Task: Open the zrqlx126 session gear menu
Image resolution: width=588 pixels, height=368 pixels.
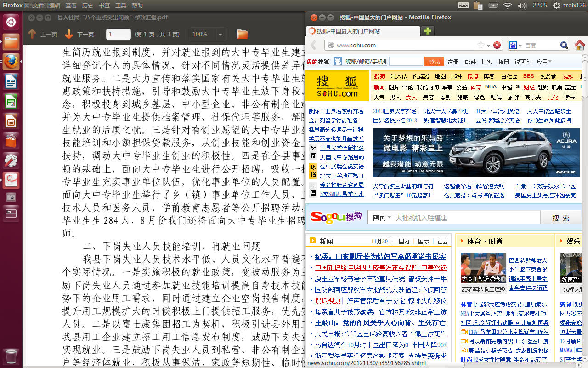Action: [x=569, y=6]
